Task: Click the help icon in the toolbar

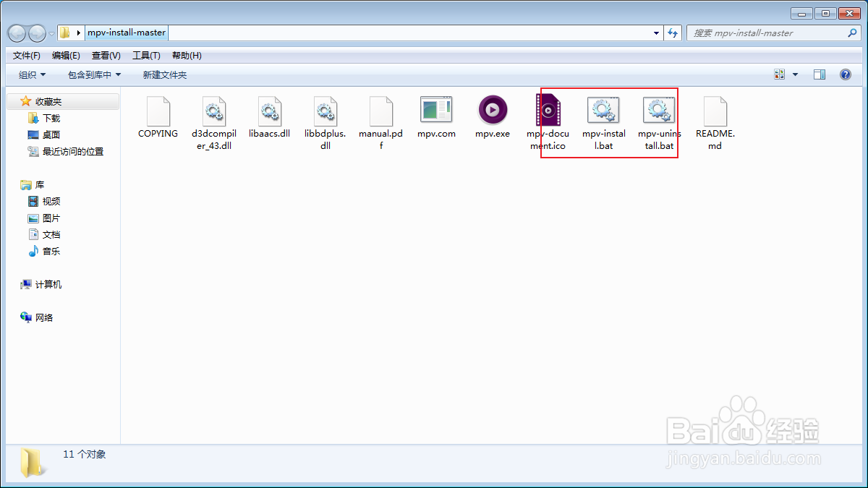Action: click(844, 74)
